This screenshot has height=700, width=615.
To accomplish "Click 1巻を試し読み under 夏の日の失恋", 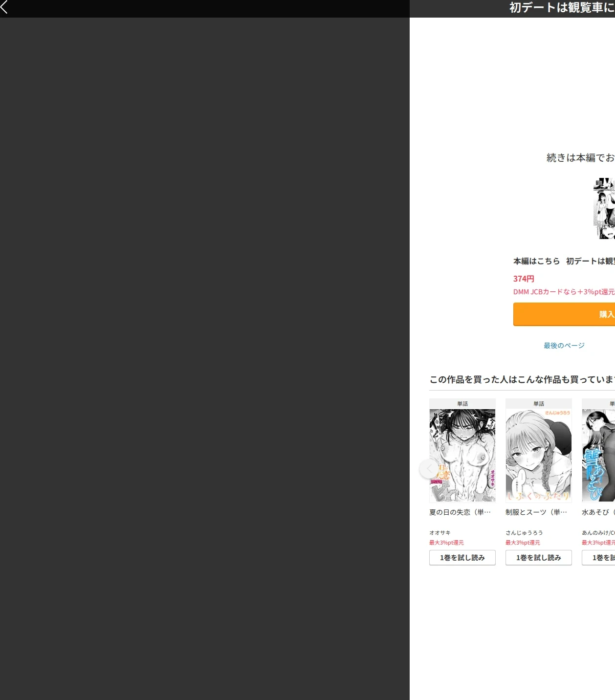I will click(462, 558).
